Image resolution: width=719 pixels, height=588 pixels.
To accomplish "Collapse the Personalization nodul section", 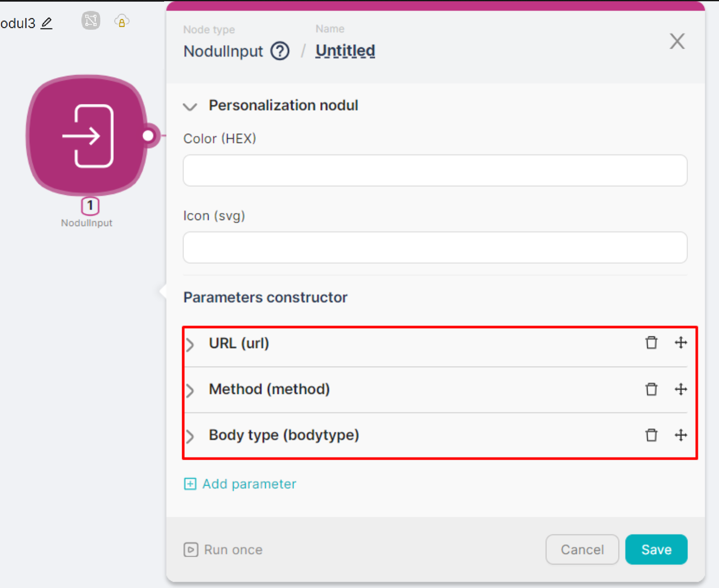I will coord(190,107).
